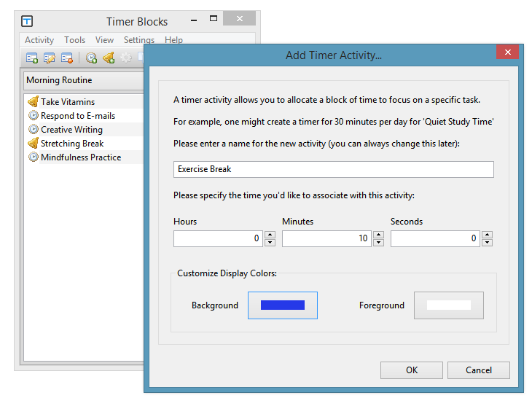Open the View menu
The image size is (532, 398).
[104, 40]
